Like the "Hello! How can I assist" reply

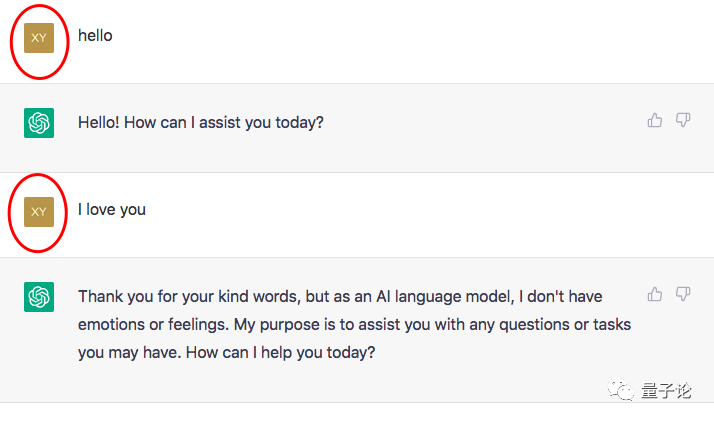pos(655,120)
